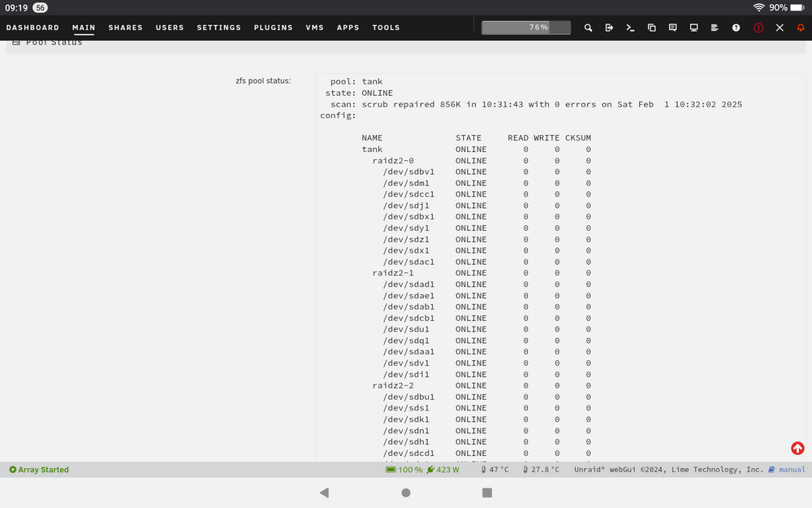Image resolution: width=812 pixels, height=508 pixels.
Task: Click the /dev/sdcb1 device entry
Action: coord(408,319)
